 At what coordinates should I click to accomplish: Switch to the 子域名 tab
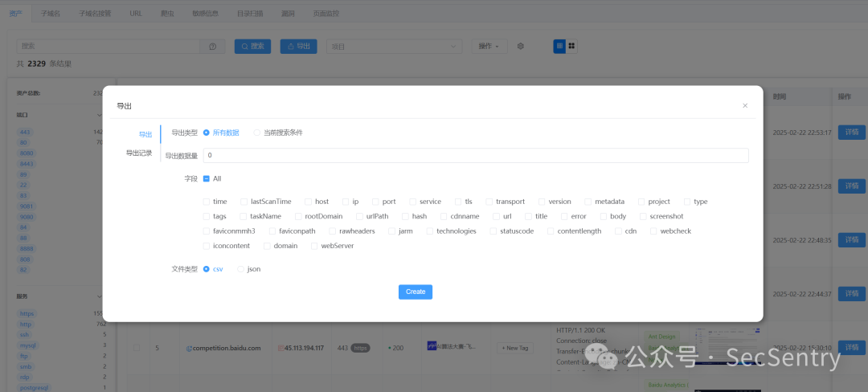51,14
